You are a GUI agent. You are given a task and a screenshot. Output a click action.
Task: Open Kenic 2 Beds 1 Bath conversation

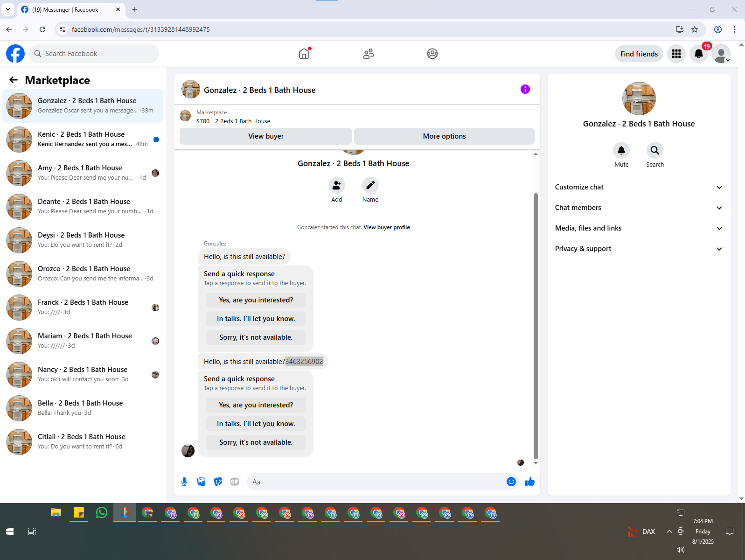click(x=83, y=140)
